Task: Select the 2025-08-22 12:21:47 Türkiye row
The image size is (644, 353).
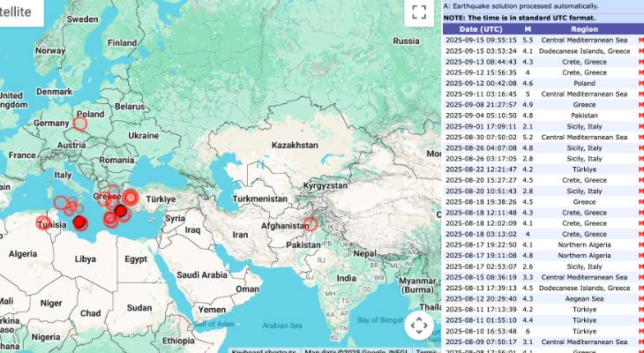Action: [543, 169]
